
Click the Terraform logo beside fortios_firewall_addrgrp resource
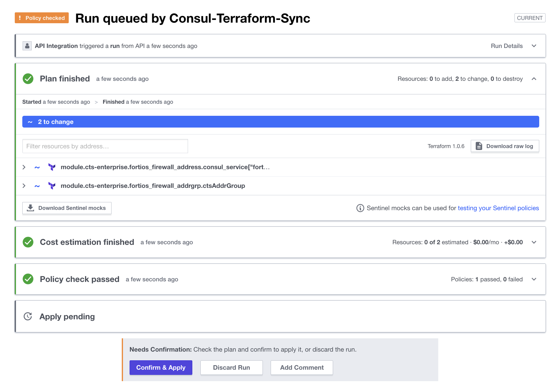[x=52, y=186]
